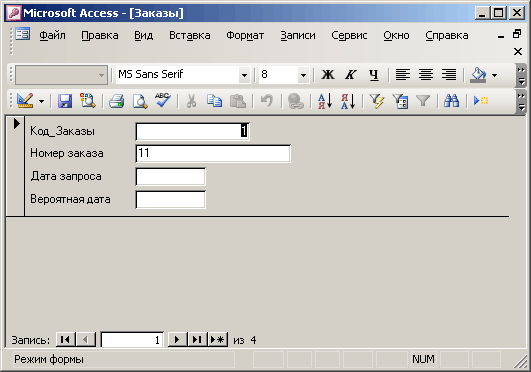Image resolution: width=531 pixels, height=372 pixels.
Task: Restore the inner form window
Action: (517, 34)
